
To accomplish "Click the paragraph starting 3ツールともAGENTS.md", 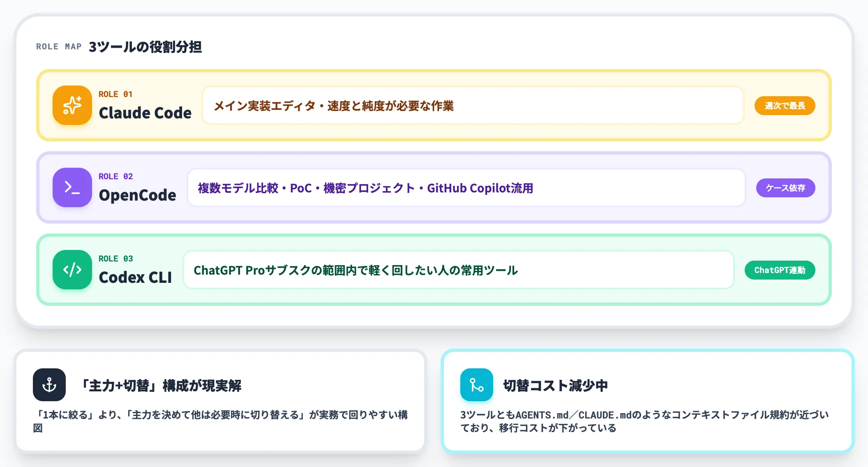I will click(x=644, y=421).
